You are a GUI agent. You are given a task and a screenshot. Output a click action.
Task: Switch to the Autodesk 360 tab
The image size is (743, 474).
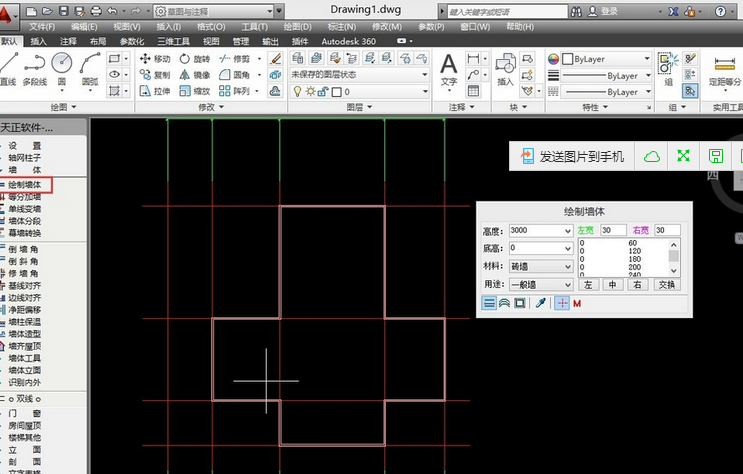click(x=348, y=41)
